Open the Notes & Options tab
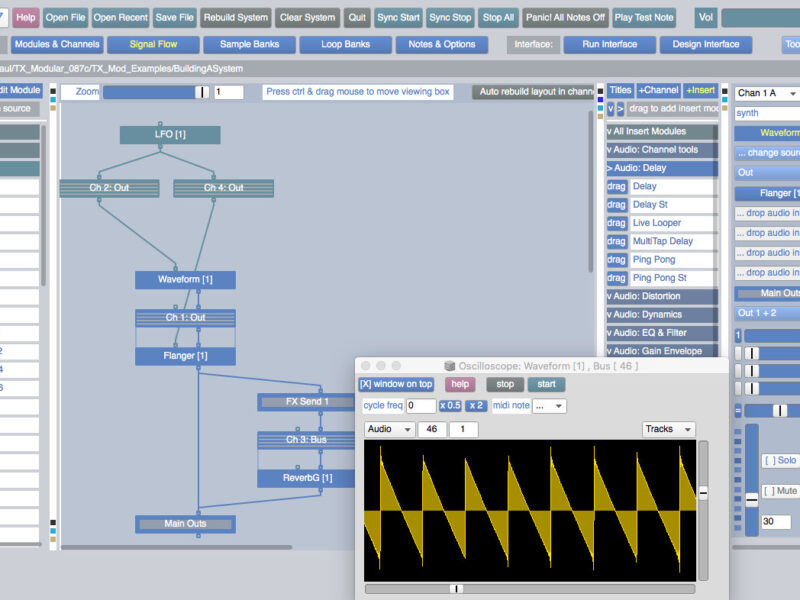Screen dimensions: 800x600 click(441, 44)
